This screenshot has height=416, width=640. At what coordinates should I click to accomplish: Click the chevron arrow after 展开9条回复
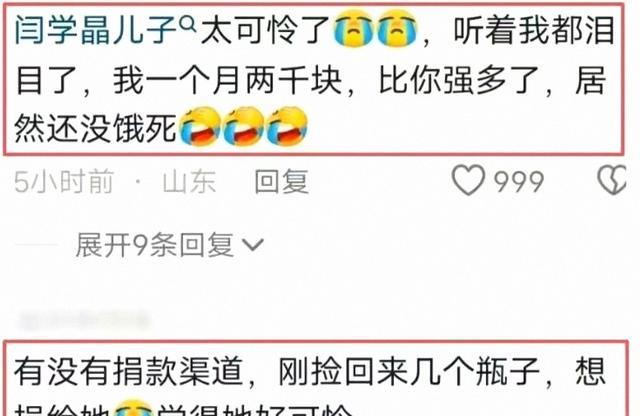click(253, 245)
